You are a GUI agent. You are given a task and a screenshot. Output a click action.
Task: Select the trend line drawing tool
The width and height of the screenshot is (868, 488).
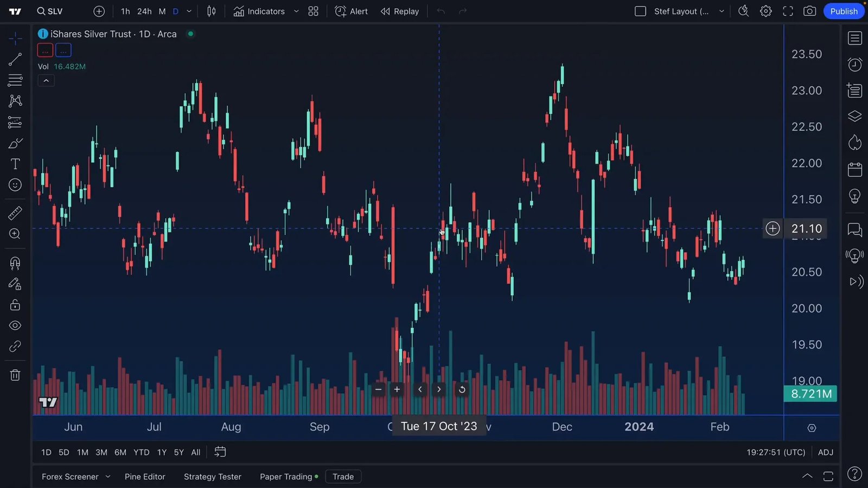coord(15,59)
